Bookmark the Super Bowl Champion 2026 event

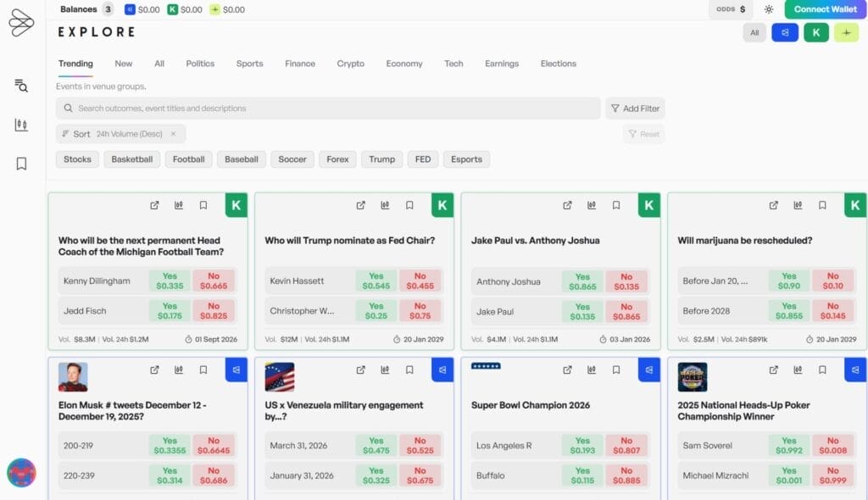(x=616, y=370)
